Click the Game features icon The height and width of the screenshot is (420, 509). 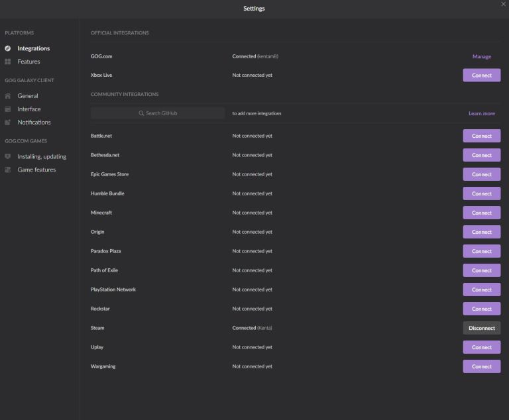pyautogui.click(x=8, y=170)
